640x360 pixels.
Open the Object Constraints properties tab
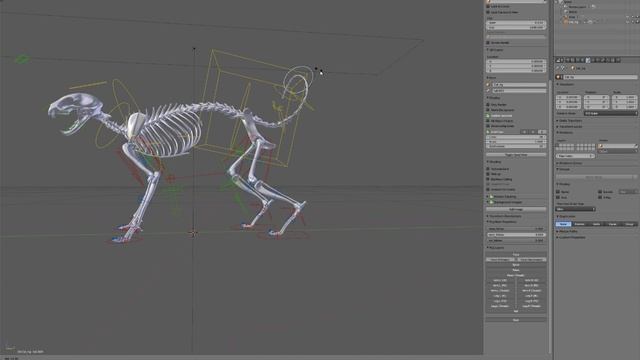click(593, 60)
